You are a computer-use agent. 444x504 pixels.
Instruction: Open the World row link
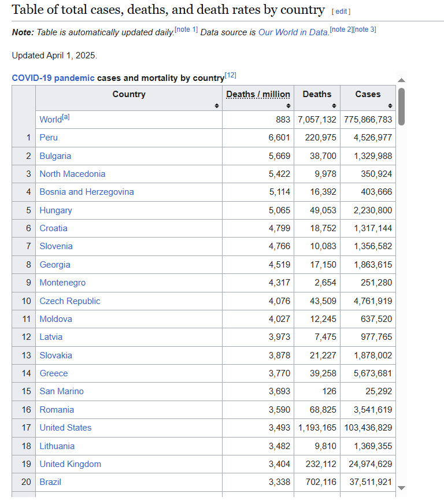click(x=50, y=120)
